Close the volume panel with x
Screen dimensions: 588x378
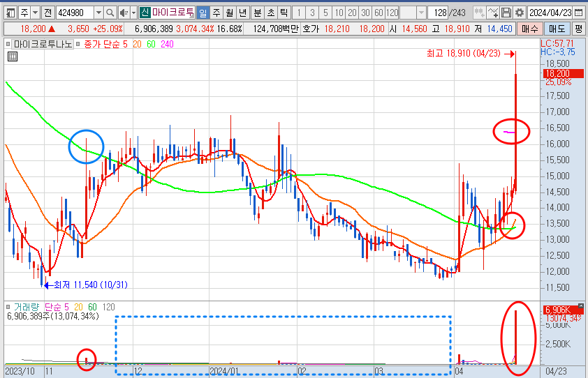(x=581, y=306)
